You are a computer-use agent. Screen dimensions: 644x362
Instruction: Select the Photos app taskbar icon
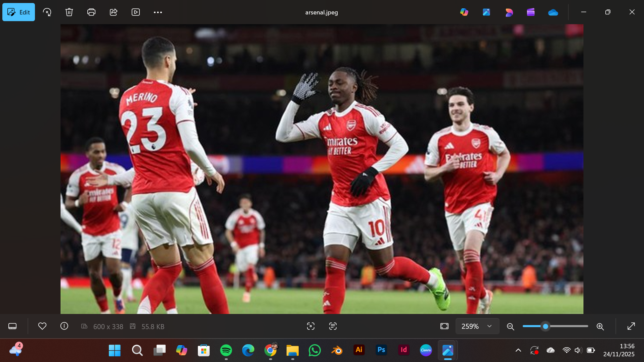(448, 350)
